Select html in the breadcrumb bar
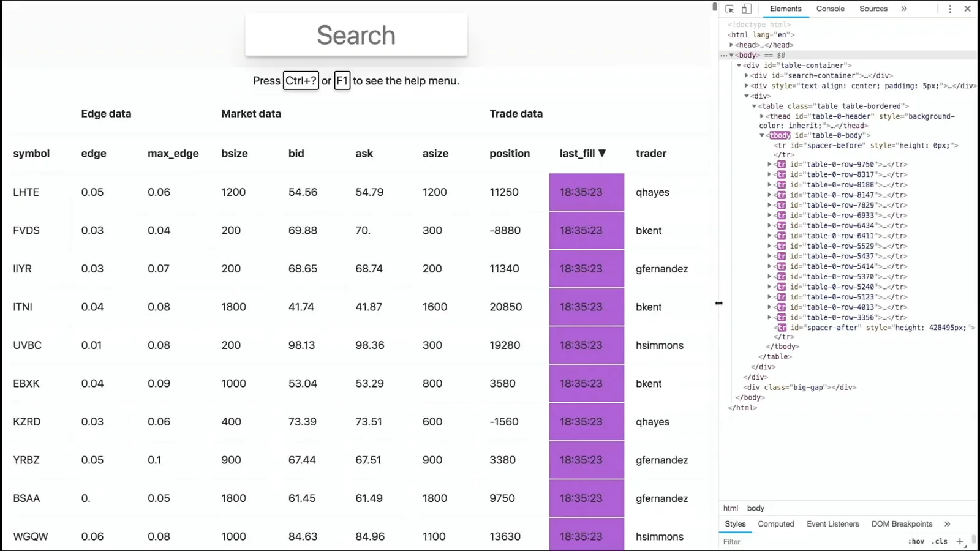Image resolution: width=980 pixels, height=551 pixels. [x=731, y=508]
